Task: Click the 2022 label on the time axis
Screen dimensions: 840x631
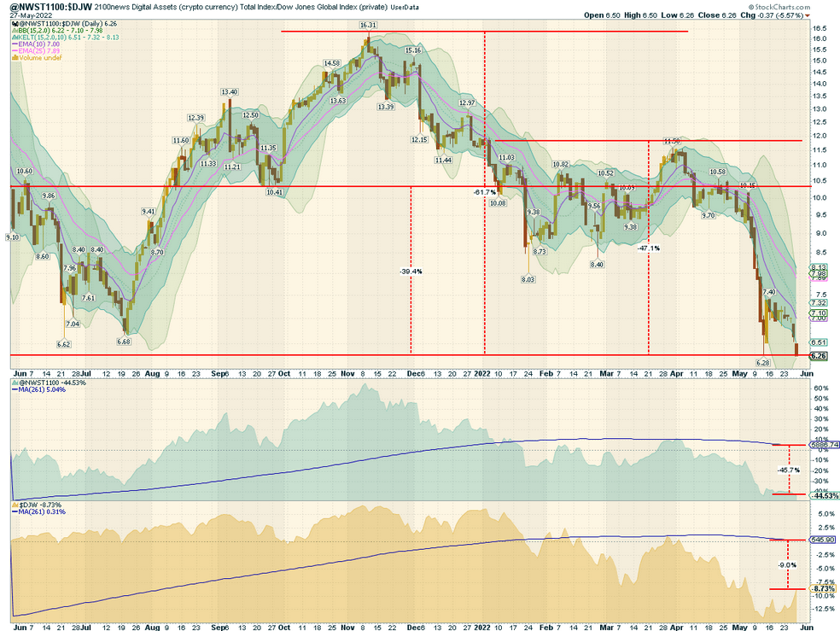Action: coord(482,373)
